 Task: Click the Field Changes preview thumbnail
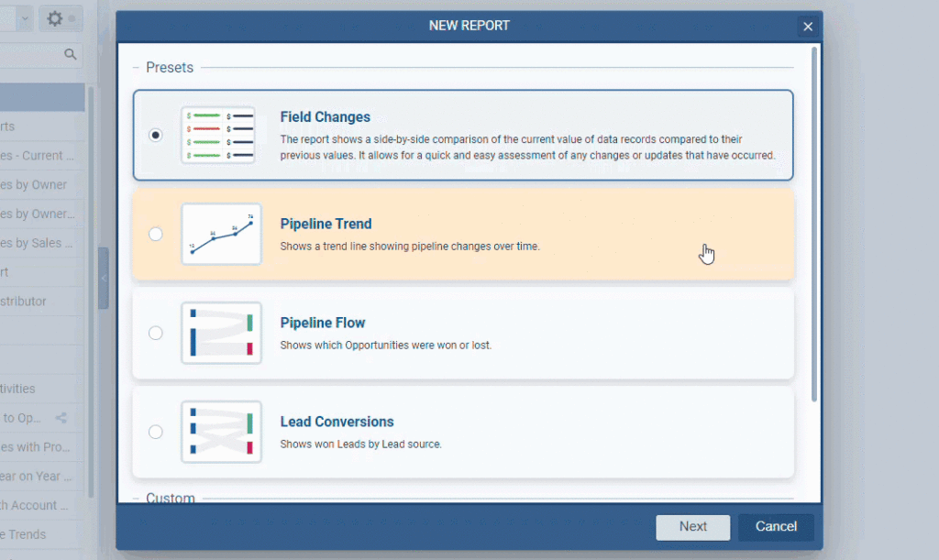tap(221, 135)
